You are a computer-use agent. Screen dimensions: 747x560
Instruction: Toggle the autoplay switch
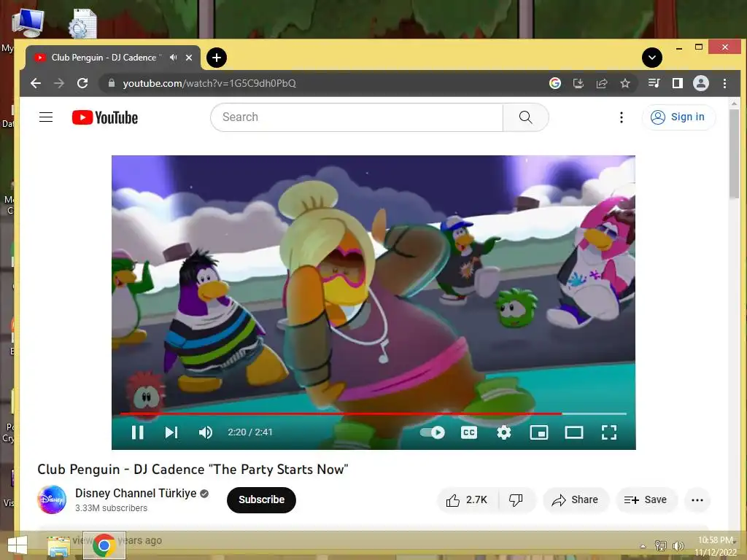[x=432, y=432]
